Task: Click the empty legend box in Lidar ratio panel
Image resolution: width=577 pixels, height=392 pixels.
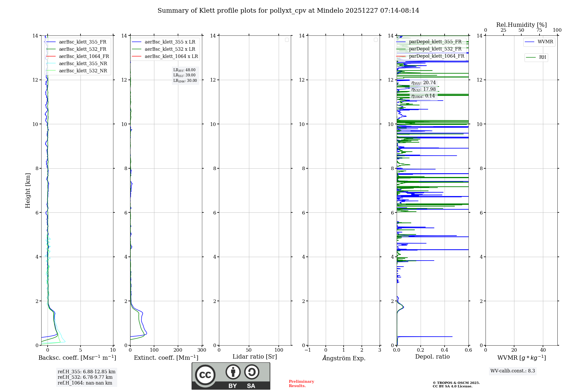Action: click(287, 40)
